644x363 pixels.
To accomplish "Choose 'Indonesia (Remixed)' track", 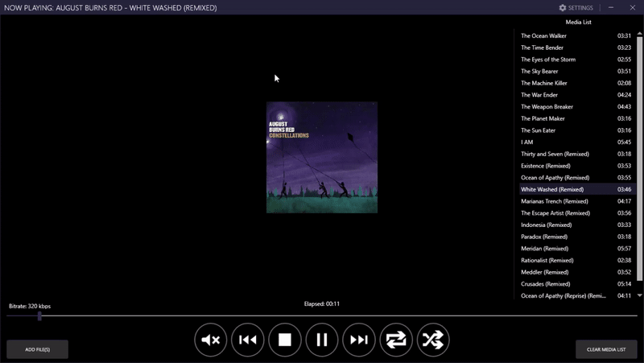I will (x=576, y=225).
